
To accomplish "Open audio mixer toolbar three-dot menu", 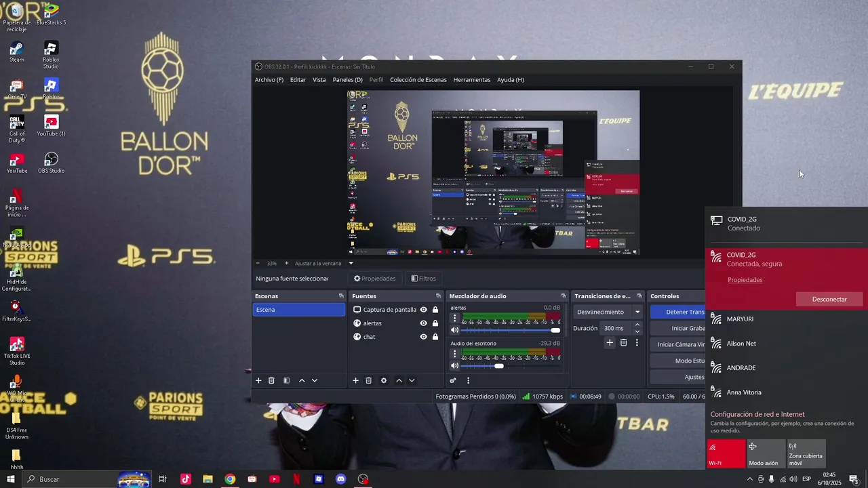I will pos(468,381).
